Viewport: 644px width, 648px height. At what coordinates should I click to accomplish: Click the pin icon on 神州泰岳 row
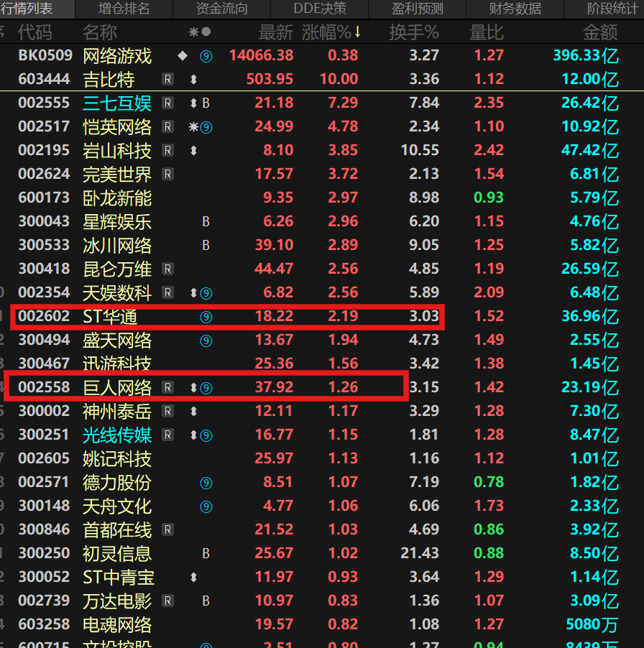tap(193, 411)
